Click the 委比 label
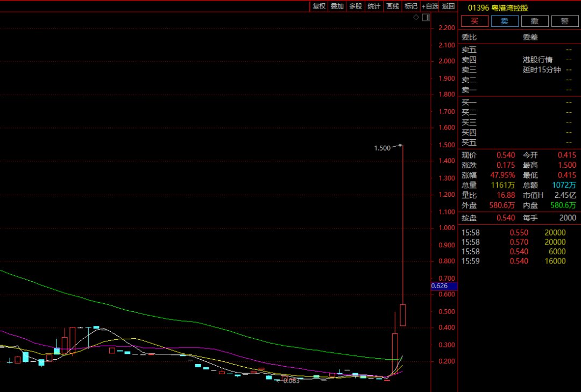The height and width of the screenshot is (392, 581). pos(469,37)
